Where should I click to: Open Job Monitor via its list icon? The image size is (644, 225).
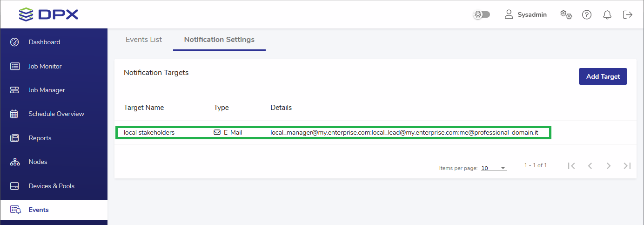[14, 66]
